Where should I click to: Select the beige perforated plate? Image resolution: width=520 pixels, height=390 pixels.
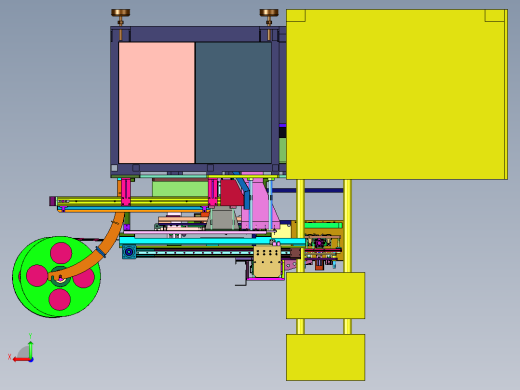[x=267, y=261]
